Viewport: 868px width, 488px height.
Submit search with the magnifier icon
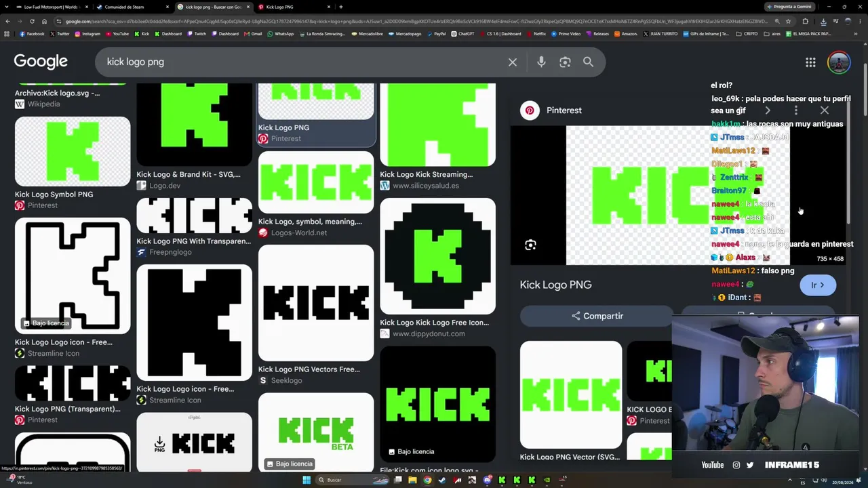(x=588, y=62)
